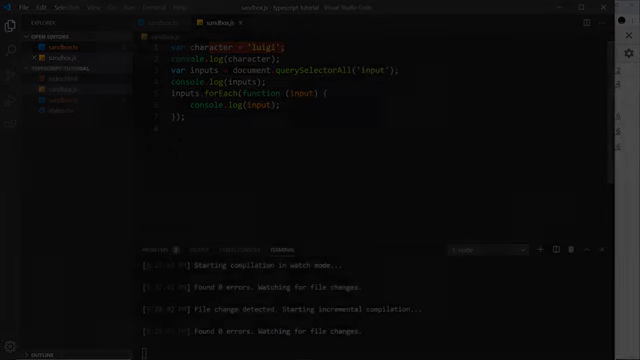The width and height of the screenshot is (640, 360).
Task: Open the Go menu
Action: (x=112, y=7)
